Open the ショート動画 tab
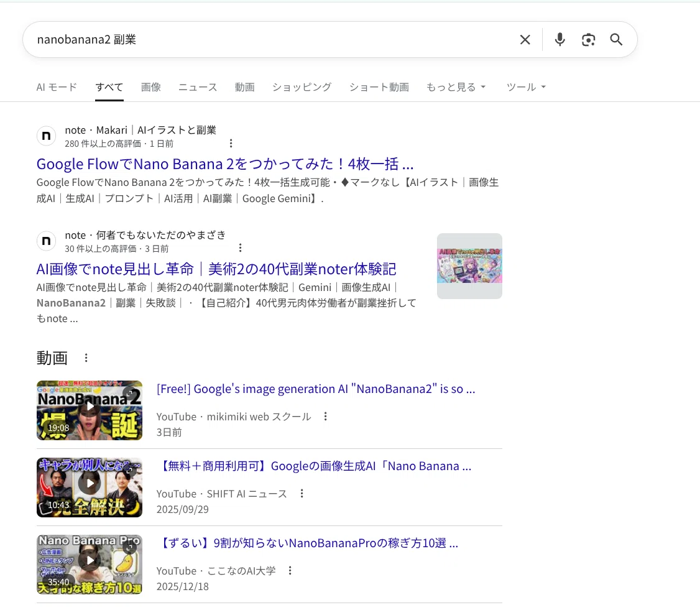The image size is (700, 610). pos(379,87)
